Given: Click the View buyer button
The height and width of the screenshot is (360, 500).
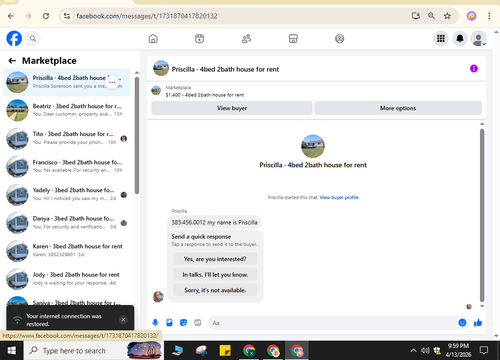Looking at the screenshot, I should (232, 108).
